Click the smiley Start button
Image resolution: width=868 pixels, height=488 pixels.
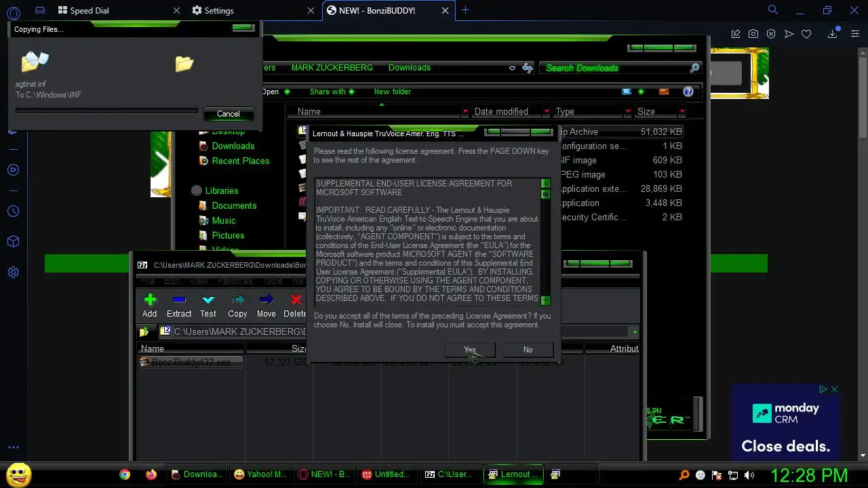click(19, 474)
